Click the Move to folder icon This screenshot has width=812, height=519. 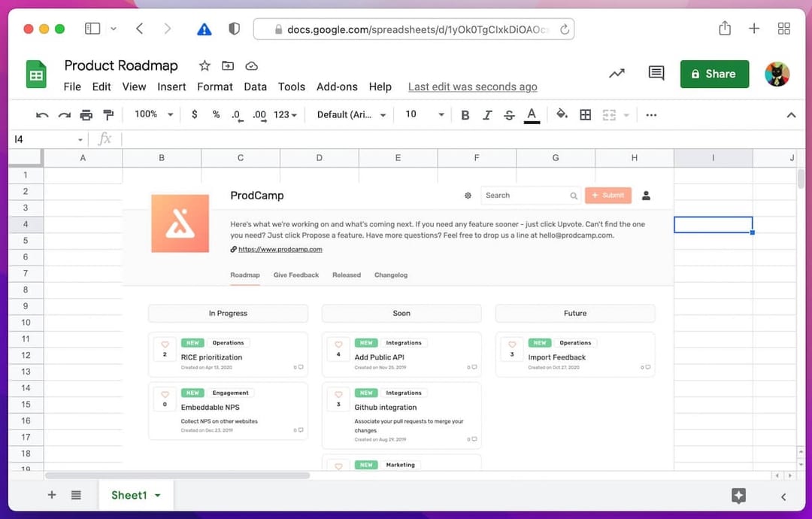228,65
